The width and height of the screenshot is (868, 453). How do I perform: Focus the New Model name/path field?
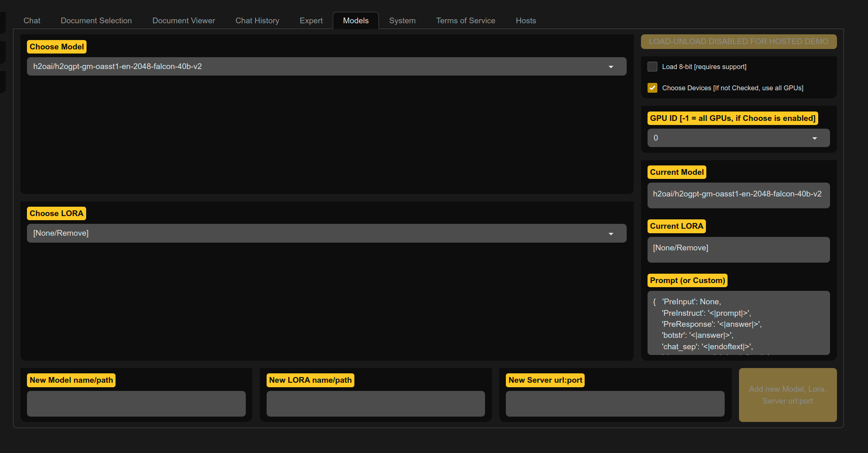point(136,404)
